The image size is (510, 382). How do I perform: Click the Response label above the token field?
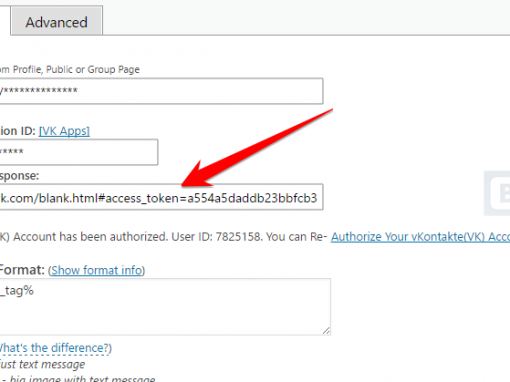(x=19, y=176)
